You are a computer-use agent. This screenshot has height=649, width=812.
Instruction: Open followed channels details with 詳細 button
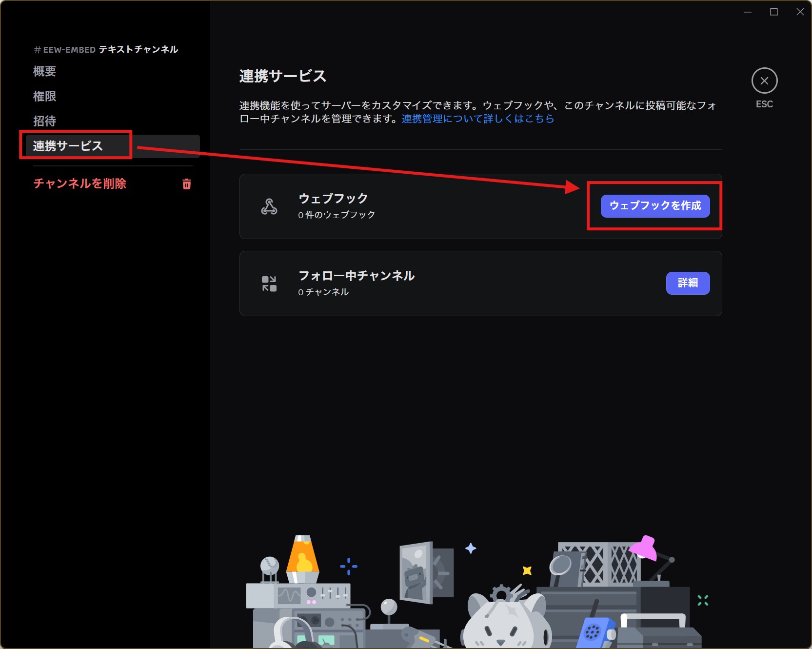[x=688, y=283]
